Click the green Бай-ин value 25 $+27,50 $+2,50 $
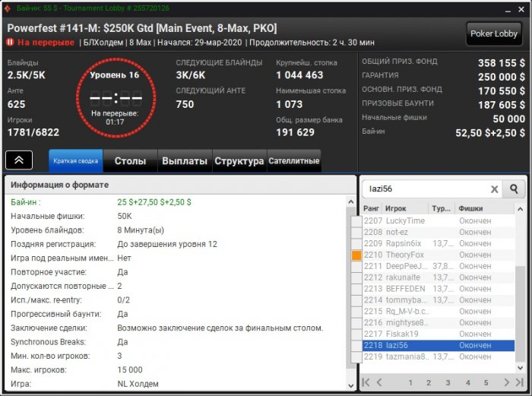 pyautogui.click(x=154, y=202)
